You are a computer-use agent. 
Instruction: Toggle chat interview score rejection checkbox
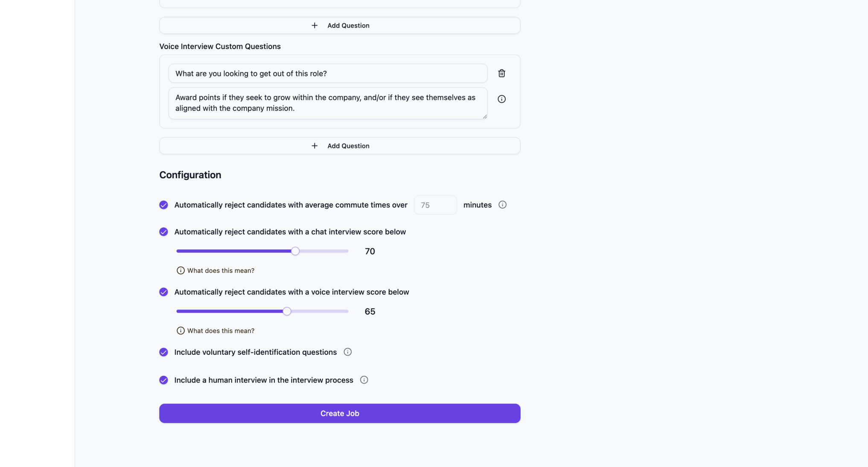click(x=163, y=232)
